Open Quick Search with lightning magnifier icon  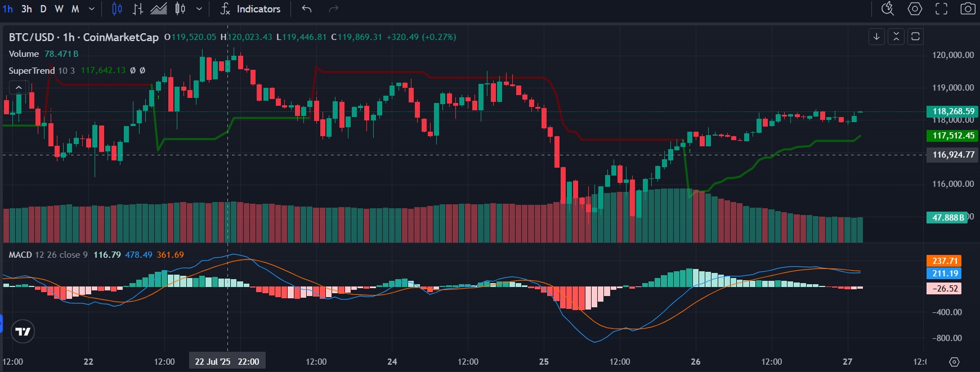point(888,9)
